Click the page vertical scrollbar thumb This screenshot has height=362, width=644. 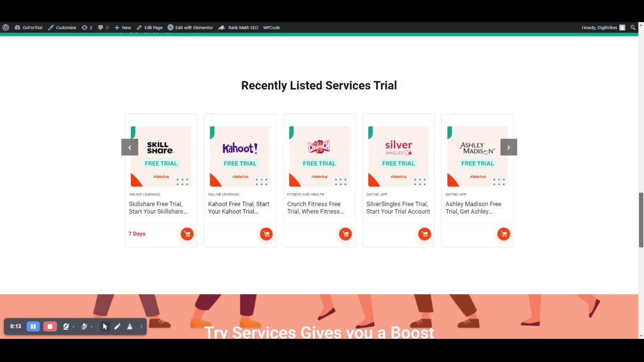641,220
